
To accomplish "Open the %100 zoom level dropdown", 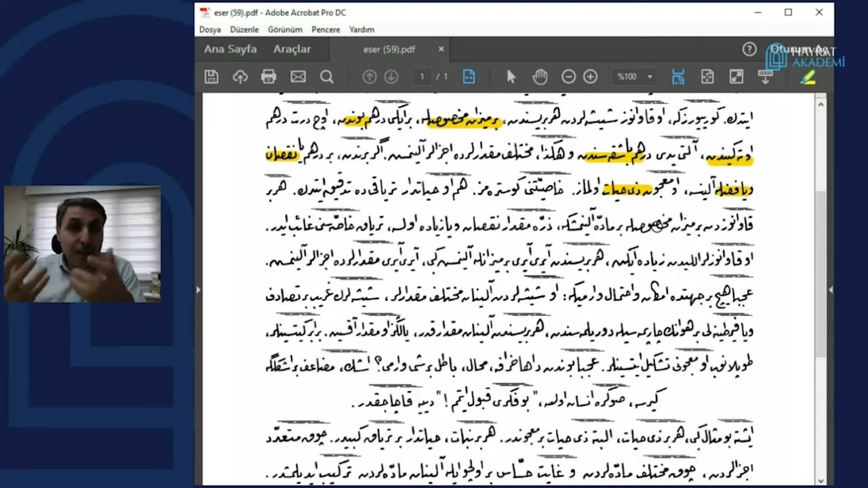I will 635,77.
